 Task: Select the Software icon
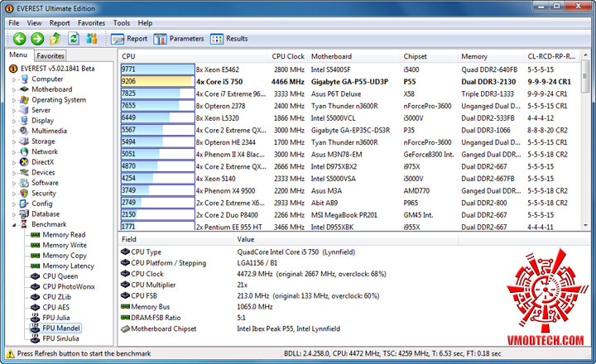(x=24, y=183)
